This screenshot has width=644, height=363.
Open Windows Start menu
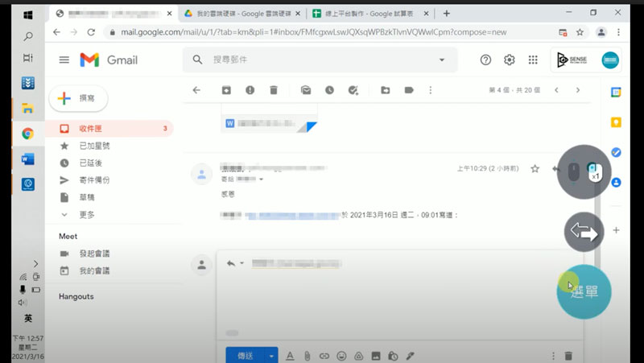28,14
